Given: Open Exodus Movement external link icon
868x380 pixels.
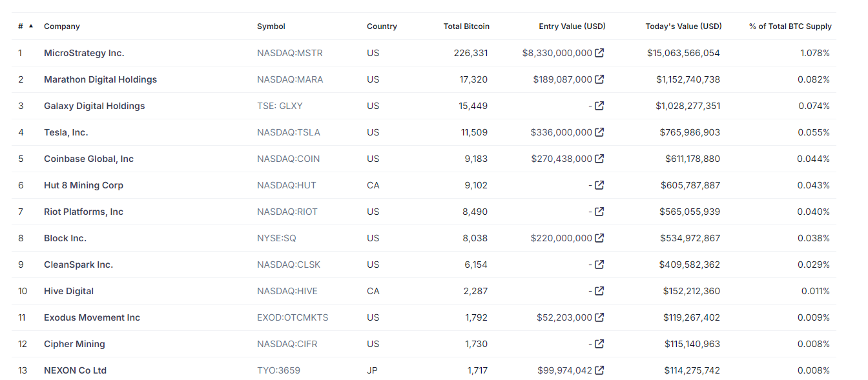Looking at the screenshot, I should click(599, 317).
